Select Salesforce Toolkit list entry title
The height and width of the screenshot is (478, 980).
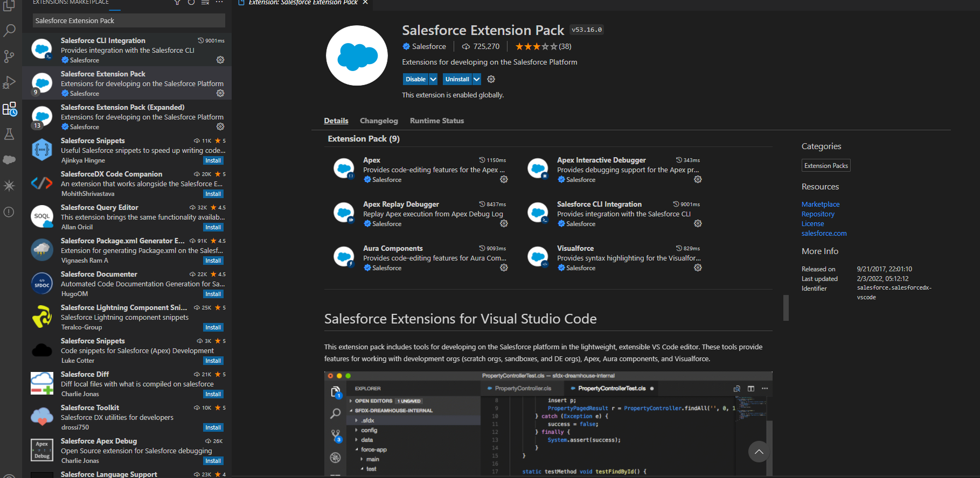click(90, 407)
